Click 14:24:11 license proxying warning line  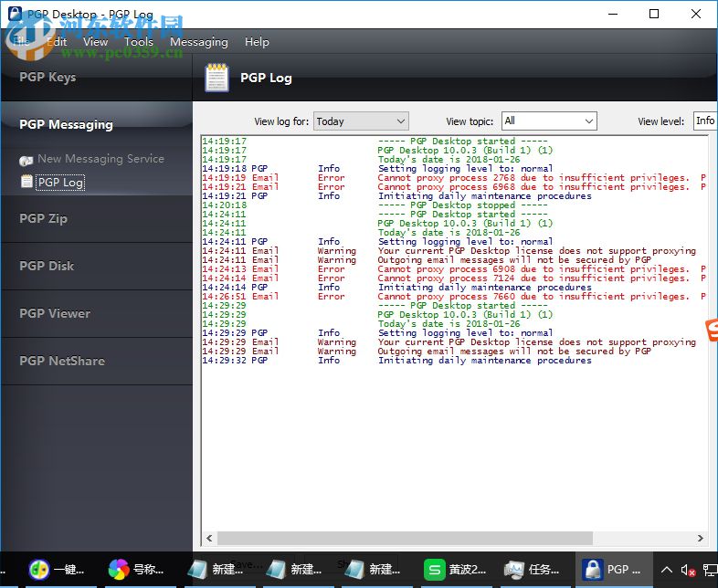click(449, 251)
